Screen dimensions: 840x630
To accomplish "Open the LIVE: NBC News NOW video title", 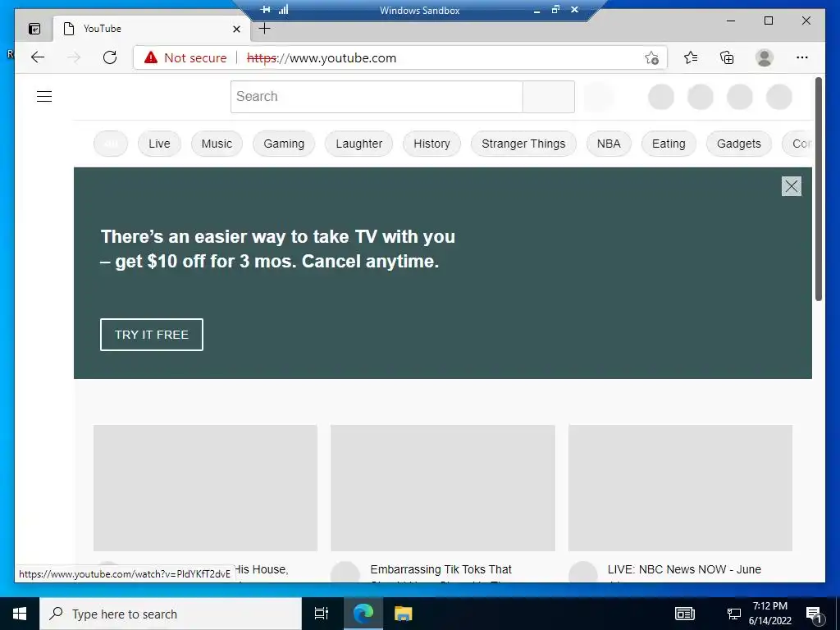I will 684,569.
